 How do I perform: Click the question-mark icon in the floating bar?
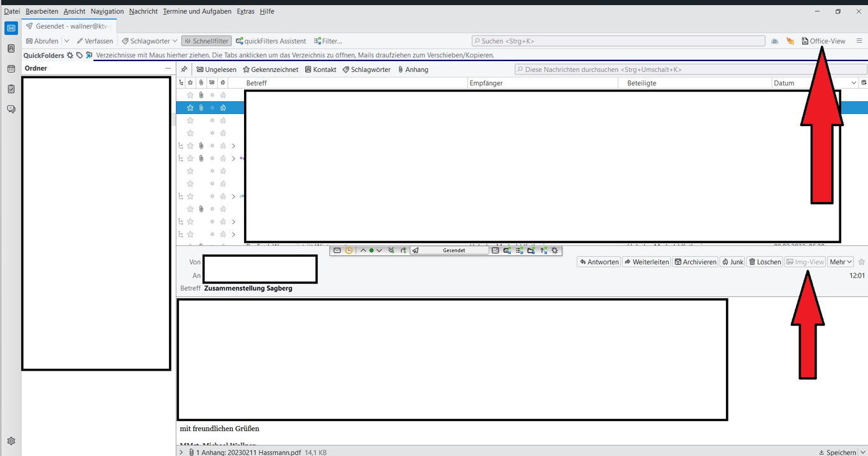pos(543,250)
